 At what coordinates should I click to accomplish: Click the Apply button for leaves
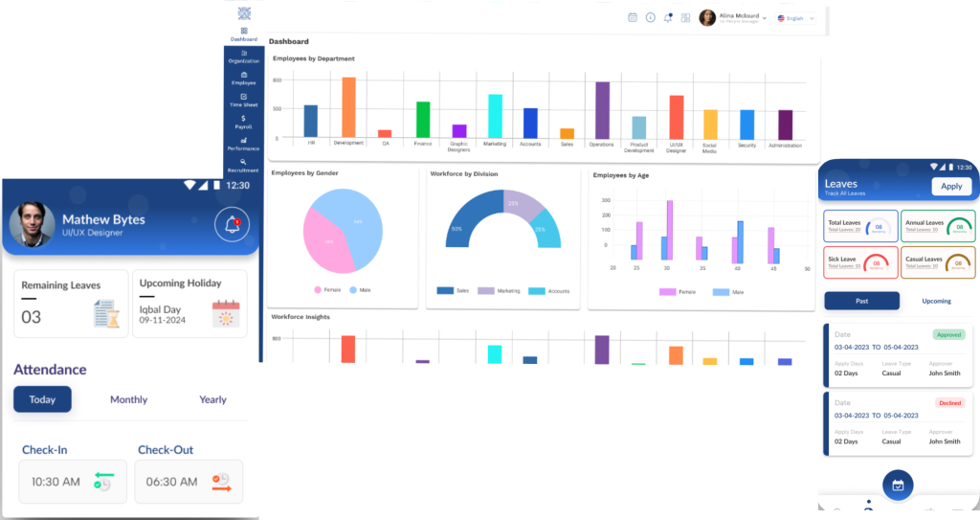coord(951,186)
